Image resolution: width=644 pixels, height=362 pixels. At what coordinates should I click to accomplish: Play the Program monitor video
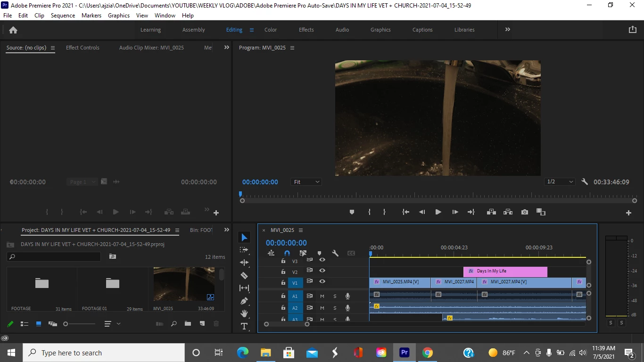pos(438,212)
